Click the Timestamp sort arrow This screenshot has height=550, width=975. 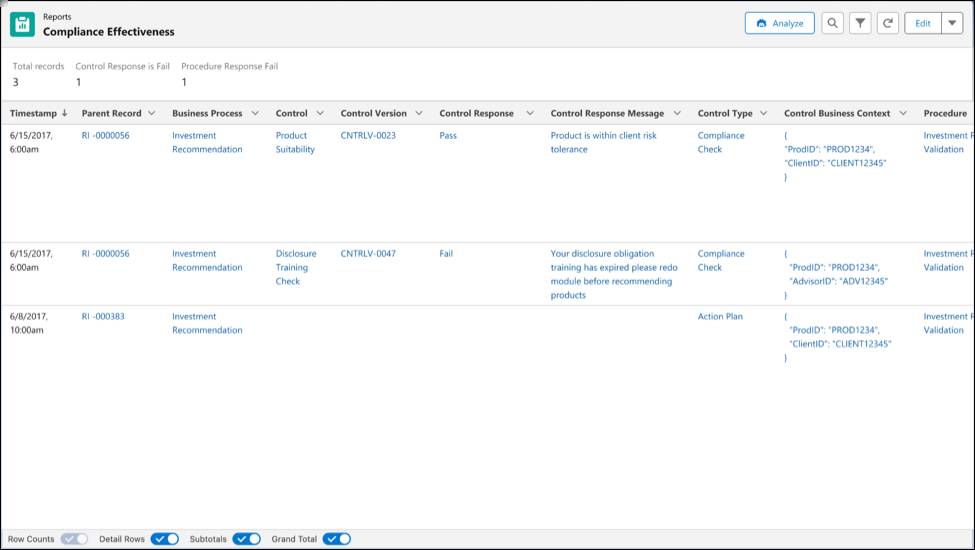64,113
